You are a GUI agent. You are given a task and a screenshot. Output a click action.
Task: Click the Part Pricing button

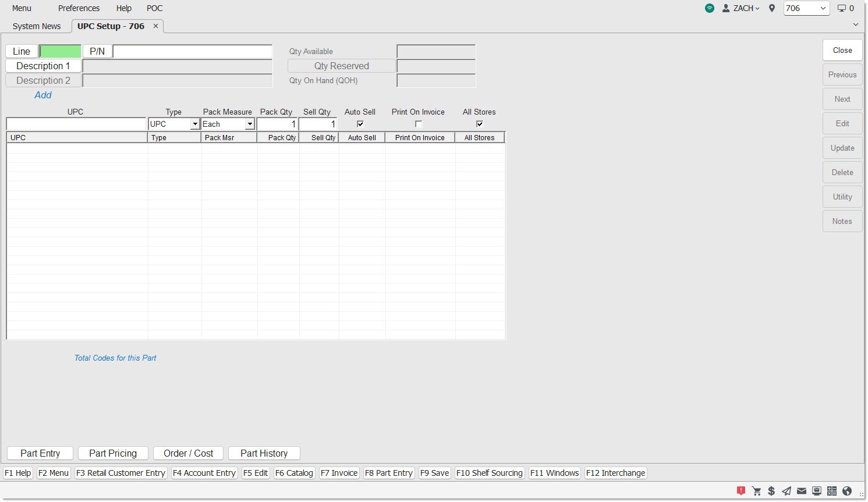point(113,453)
